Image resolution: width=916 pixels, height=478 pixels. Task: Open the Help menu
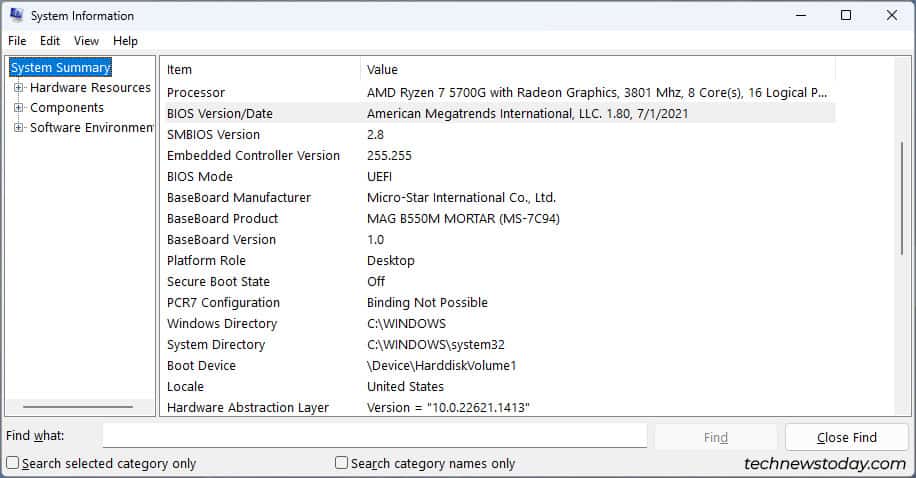[125, 41]
